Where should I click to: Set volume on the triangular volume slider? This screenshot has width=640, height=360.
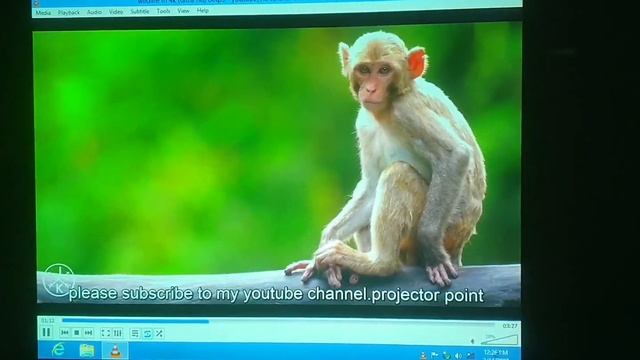pyautogui.click(x=500, y=340)
